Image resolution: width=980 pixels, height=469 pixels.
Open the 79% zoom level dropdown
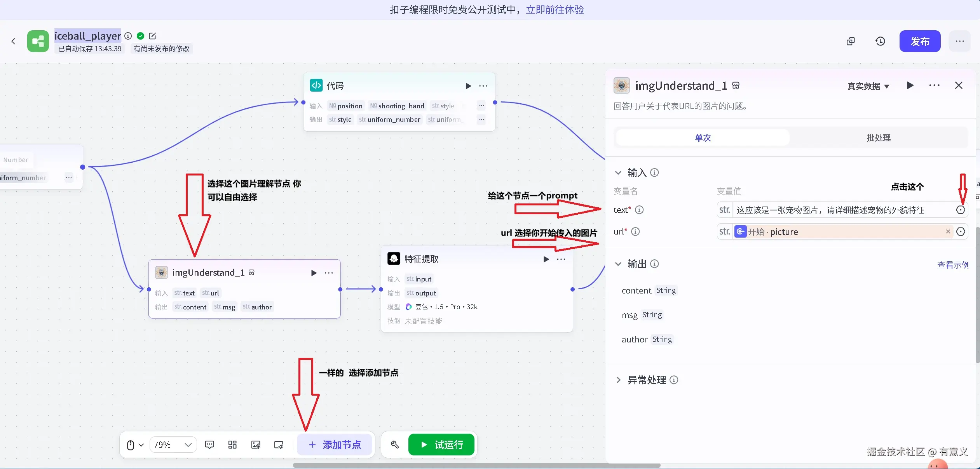click(173, 445)
